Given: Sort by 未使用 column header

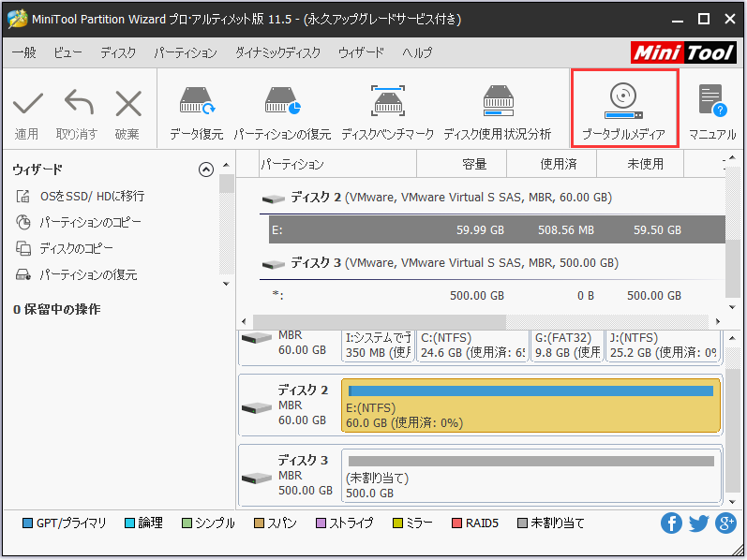Looking at the screenshot, I should tap(640, 164).
